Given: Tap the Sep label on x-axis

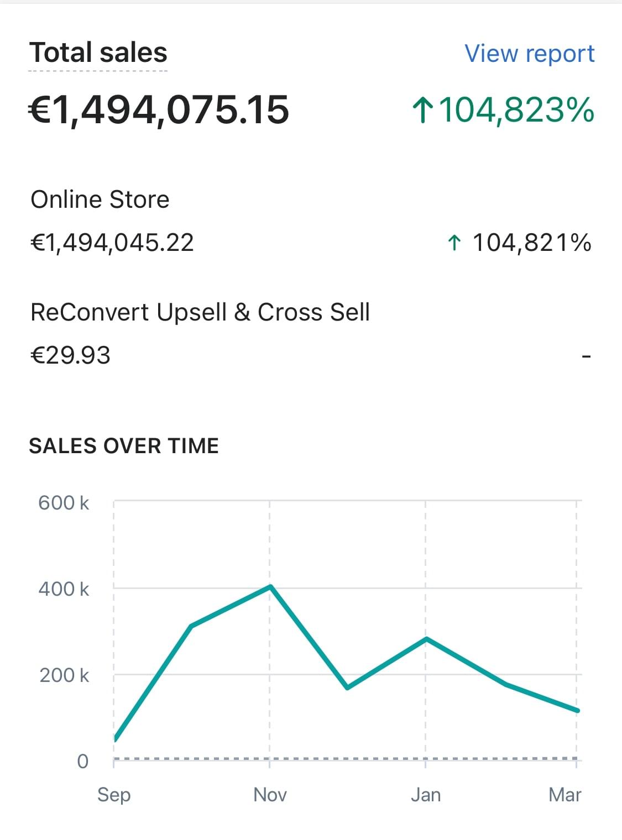Looking at the screenshot, I should [114, 795].
